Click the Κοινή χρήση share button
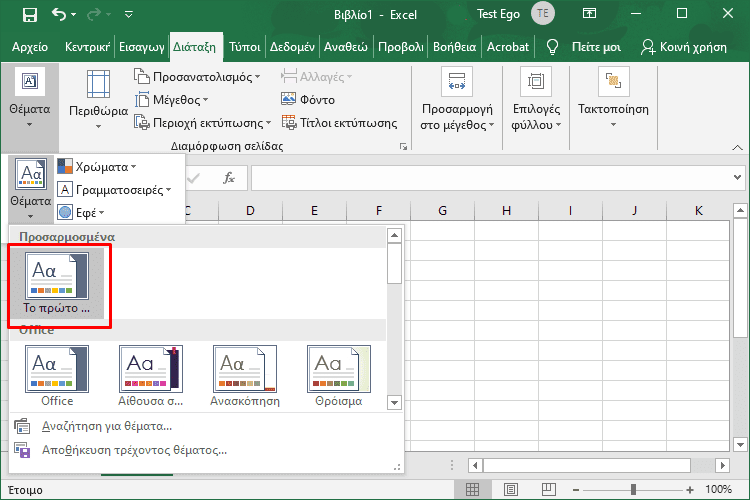Screen dimensions: 750x500 tap(684, 47)
